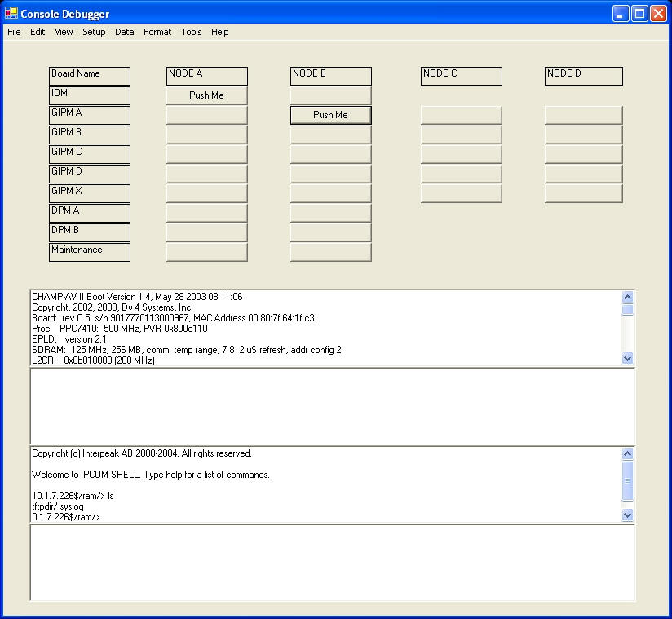672x619 pixels.
Task: Click NODE B button in IOM row
Action: 331,95
